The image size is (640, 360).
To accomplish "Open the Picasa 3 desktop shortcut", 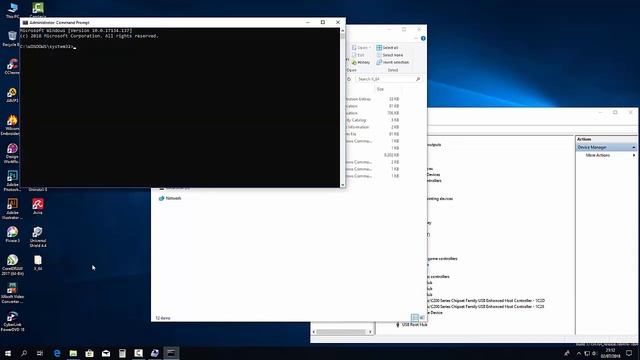I will point(12,235).
